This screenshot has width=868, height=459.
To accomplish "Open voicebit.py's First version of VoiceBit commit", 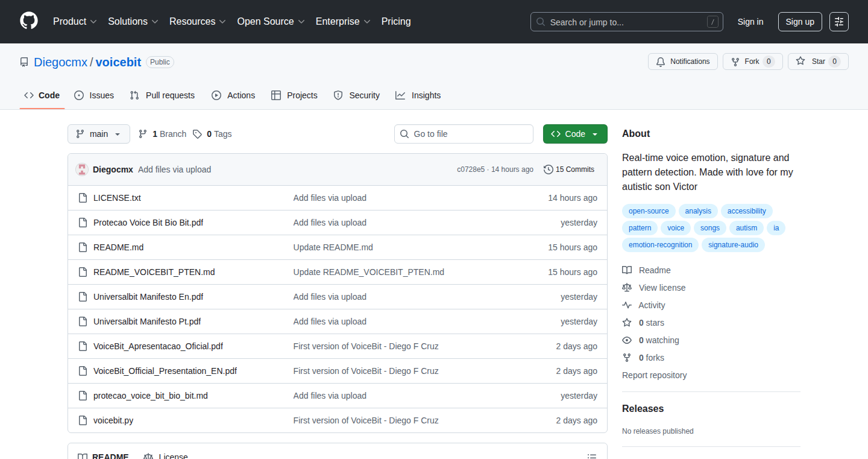I will click(x=366, y=420).
